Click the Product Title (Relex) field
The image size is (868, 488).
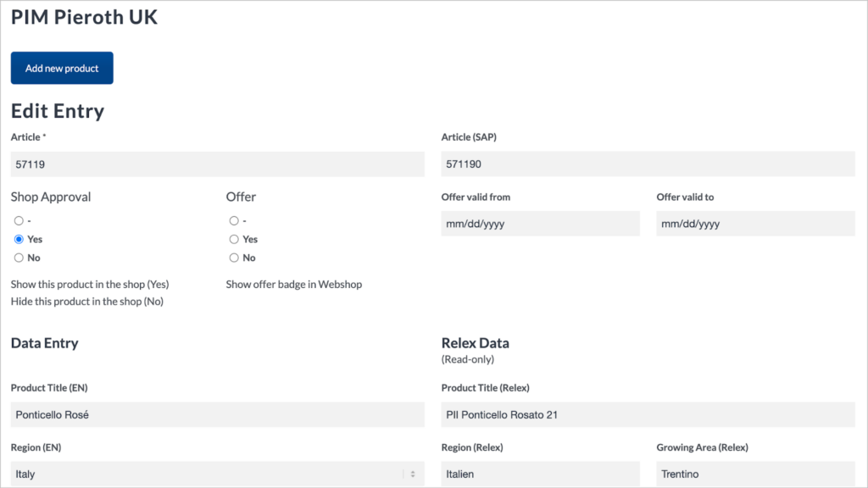pyautogui.click(x=648, y=415)
